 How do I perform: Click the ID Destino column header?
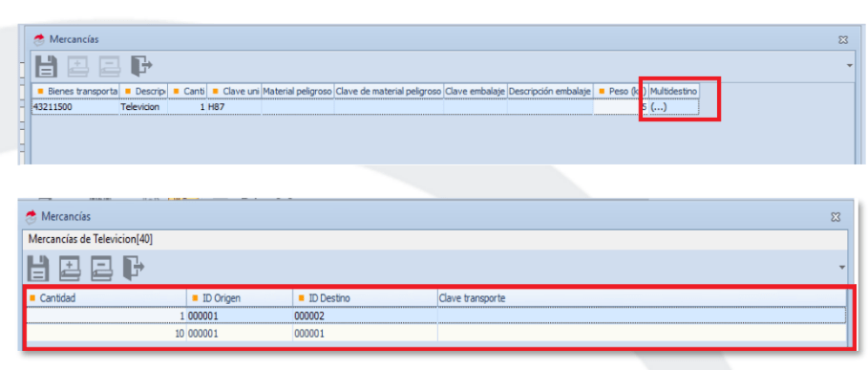point(365,298)
